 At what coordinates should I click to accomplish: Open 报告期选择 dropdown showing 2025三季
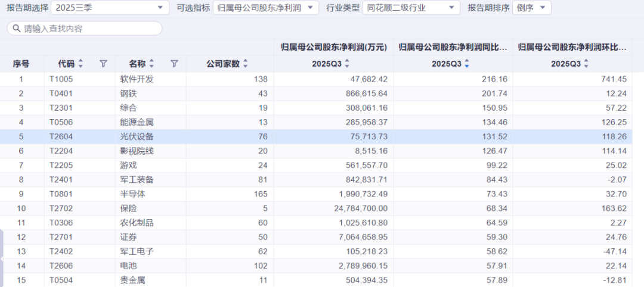coord(110,7)
